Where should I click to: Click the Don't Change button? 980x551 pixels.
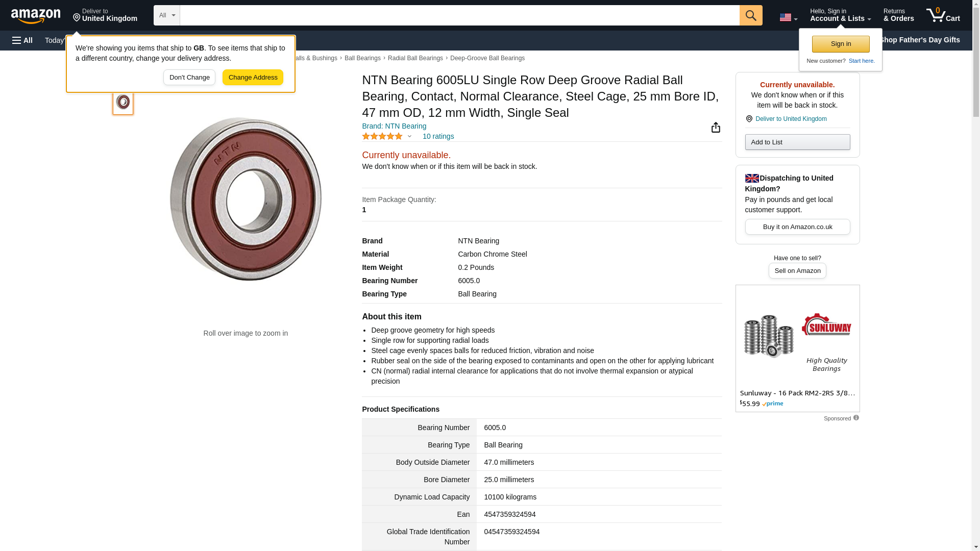click(x=189, y=78)
